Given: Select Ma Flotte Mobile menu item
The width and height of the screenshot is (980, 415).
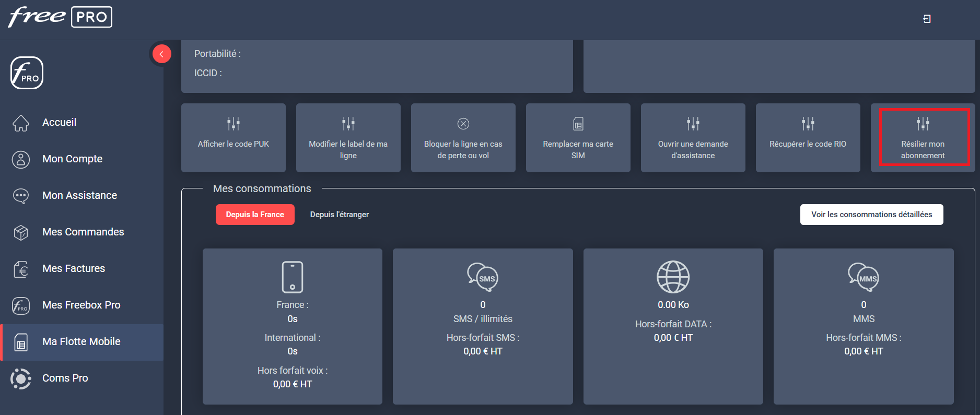Looking at the screenshot, I should (x=81, y=341).
